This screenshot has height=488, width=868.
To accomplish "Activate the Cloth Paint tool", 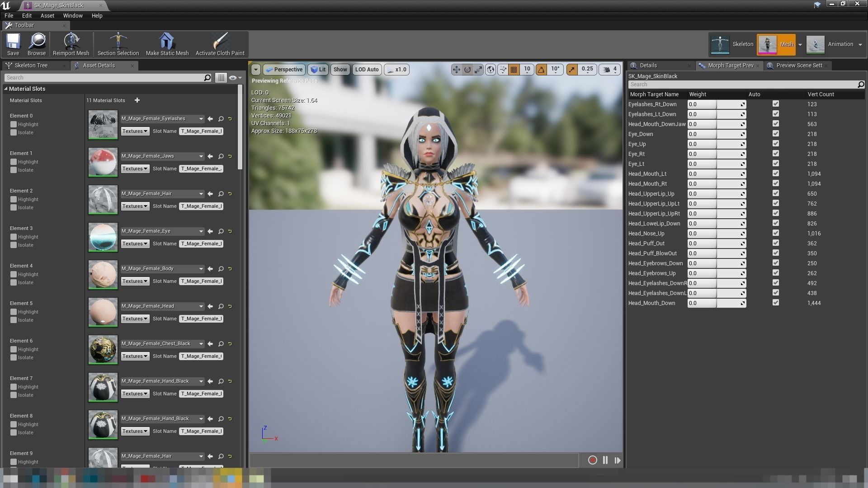I will click(220, 43).
